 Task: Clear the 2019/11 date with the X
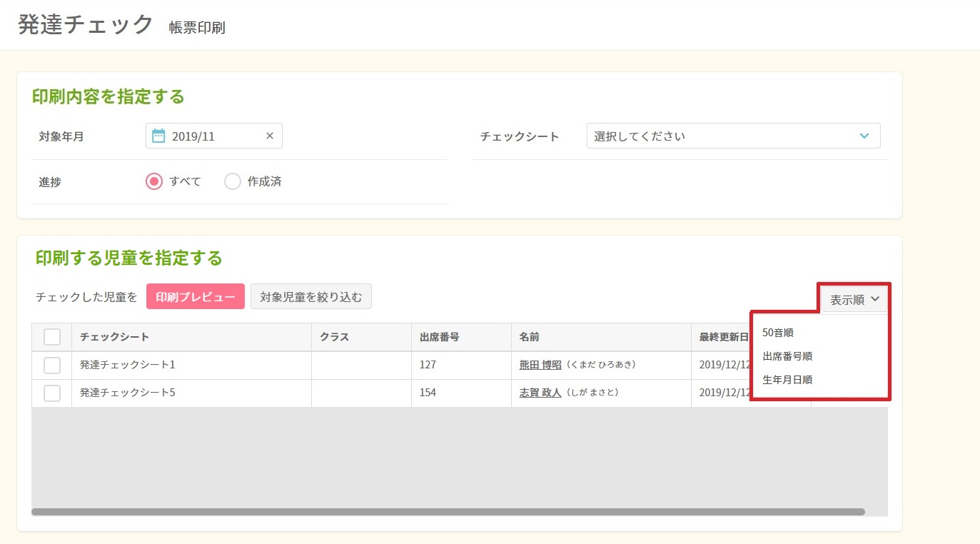pos(270,136)
